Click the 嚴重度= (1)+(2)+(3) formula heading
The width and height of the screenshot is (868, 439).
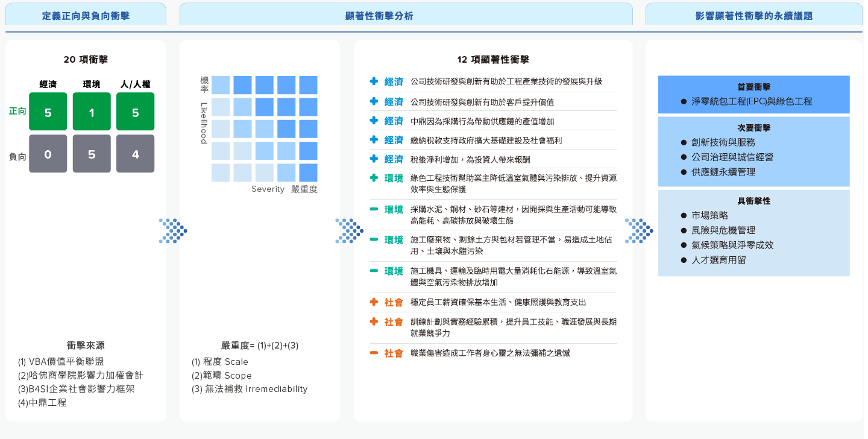260,346
